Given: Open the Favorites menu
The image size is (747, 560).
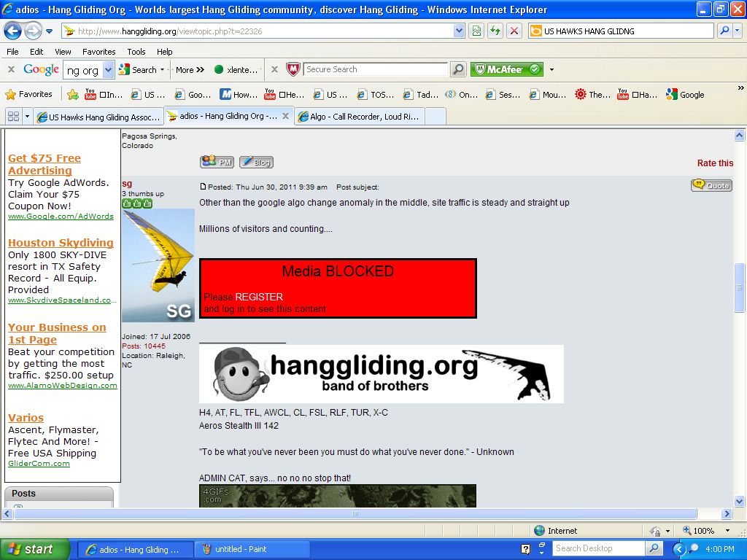Looking at the screenshot, I should click(x=98, y=52).
